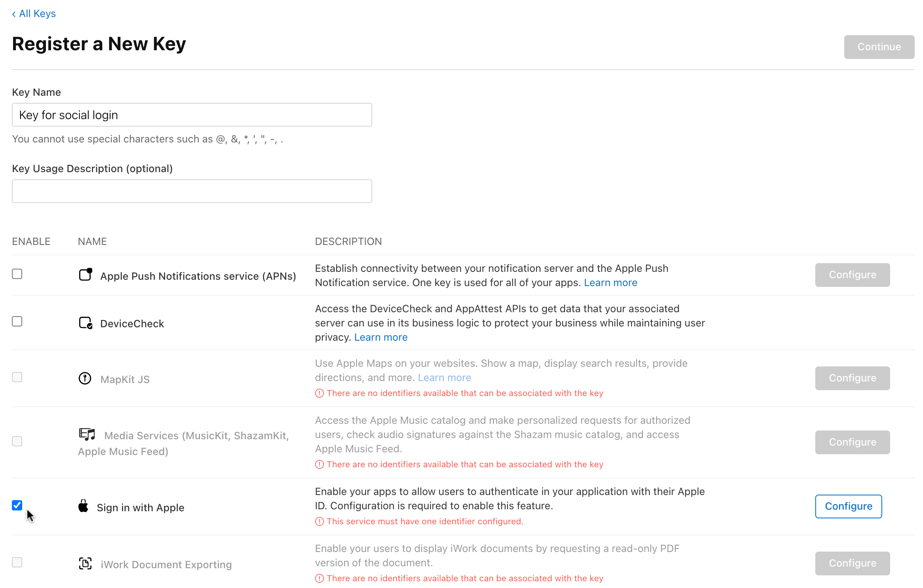The image size is (923, 588).
Task: Click the ENABLE column header
Action: [31, 241]
